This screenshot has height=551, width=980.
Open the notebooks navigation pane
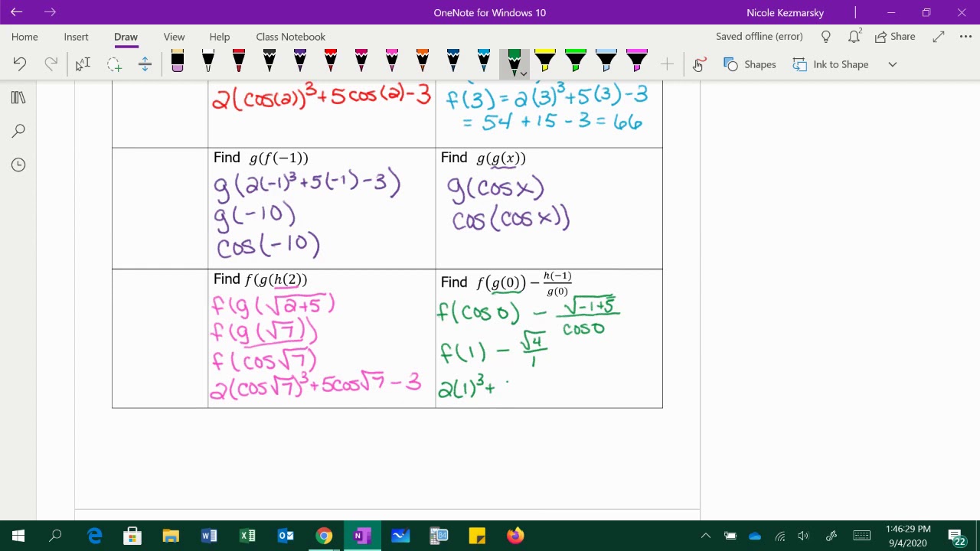18,97
